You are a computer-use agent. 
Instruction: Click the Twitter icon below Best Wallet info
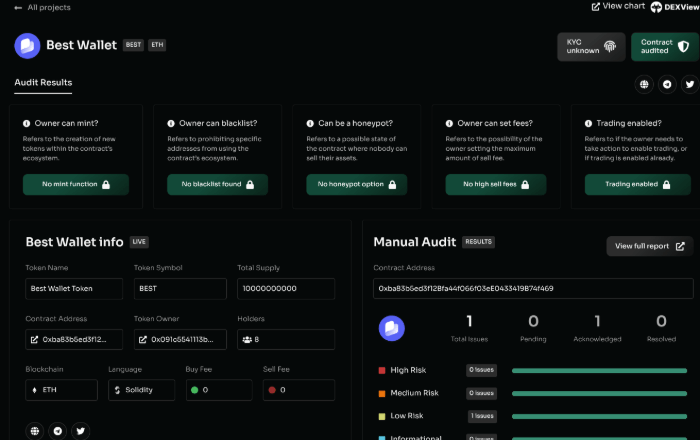(81, 431)
